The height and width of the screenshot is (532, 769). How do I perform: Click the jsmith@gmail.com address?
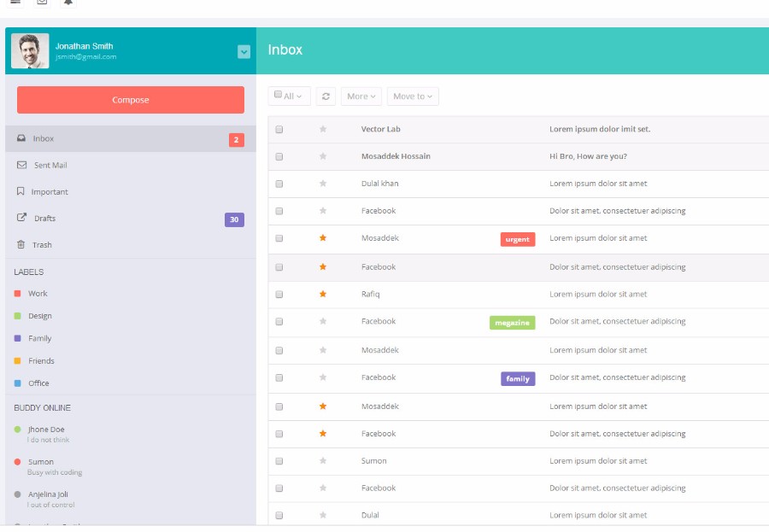pyautogui.click(x=85, y=57)
